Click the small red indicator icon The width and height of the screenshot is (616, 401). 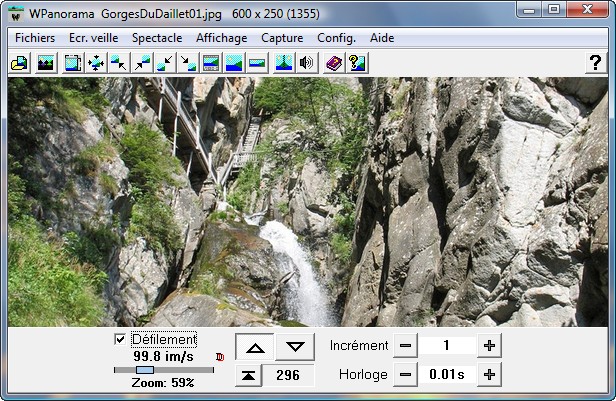pyautogui.click(x=220, y=357)
